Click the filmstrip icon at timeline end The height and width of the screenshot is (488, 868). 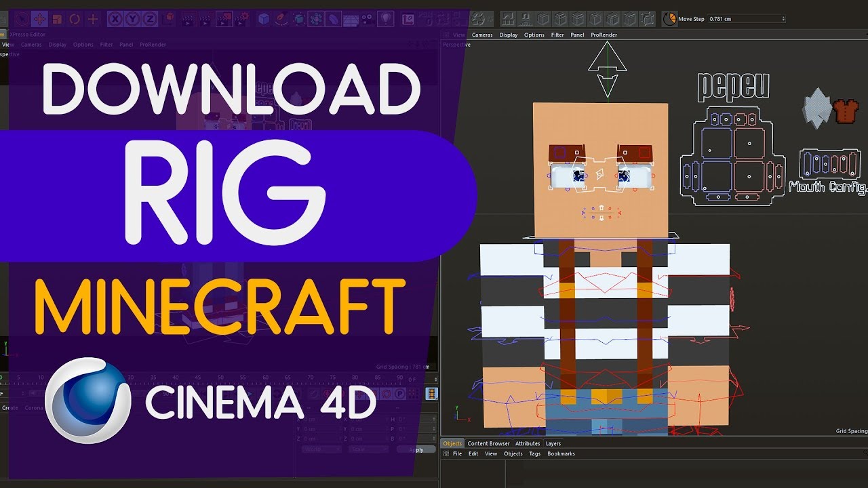click(431, 393)
